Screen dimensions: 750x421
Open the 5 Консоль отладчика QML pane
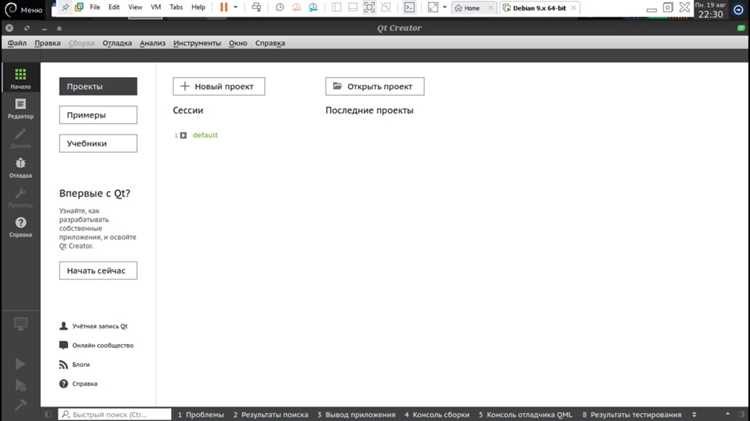coord(525,415)
